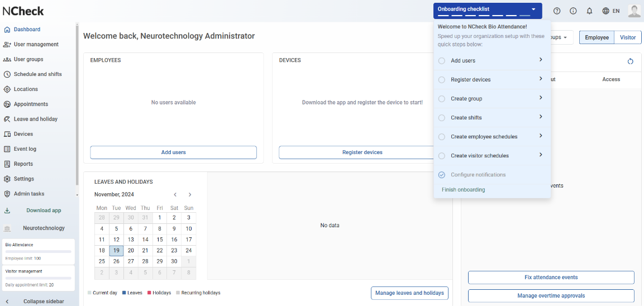Image resolution: width=644 pixels, height=306 pixels.
Task: Click the refresh icon in events panel
Action: (630, 61)
